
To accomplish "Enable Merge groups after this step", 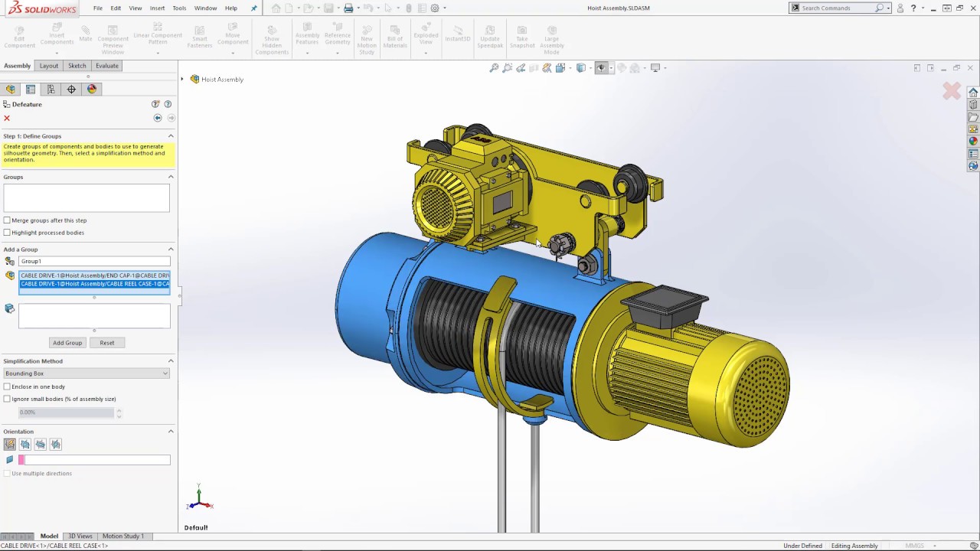I will coord(7,220).
